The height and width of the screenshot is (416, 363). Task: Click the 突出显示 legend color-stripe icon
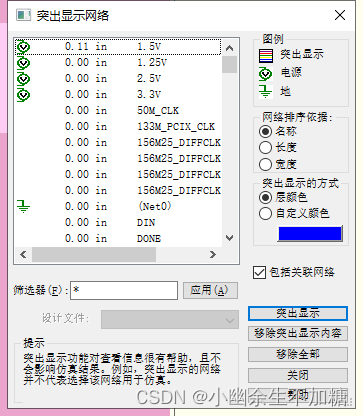click(266, 56)
